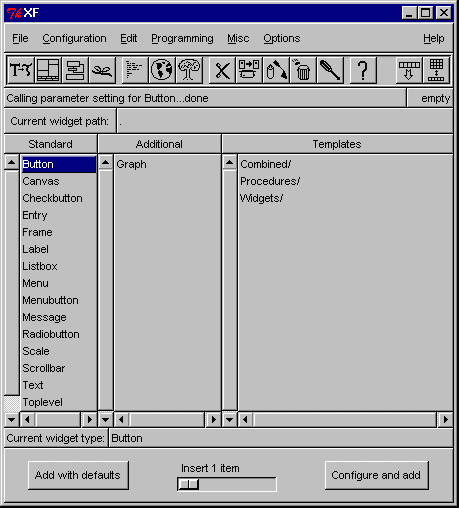Click the ribbon bow binding icon
459x508 pixels.
(102, 70)
